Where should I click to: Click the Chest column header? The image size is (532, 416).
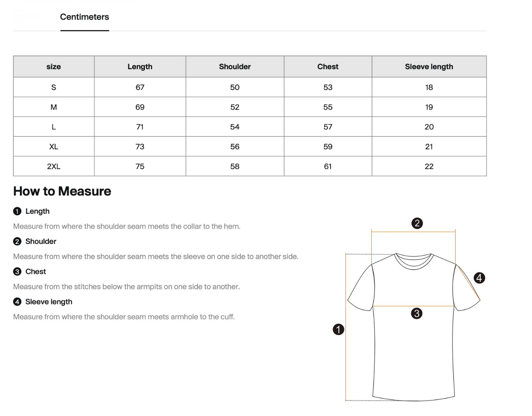click(328, 67)
